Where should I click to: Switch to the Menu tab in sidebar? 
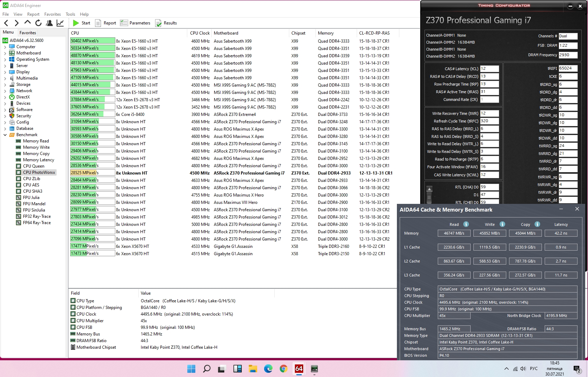[8, 32]
